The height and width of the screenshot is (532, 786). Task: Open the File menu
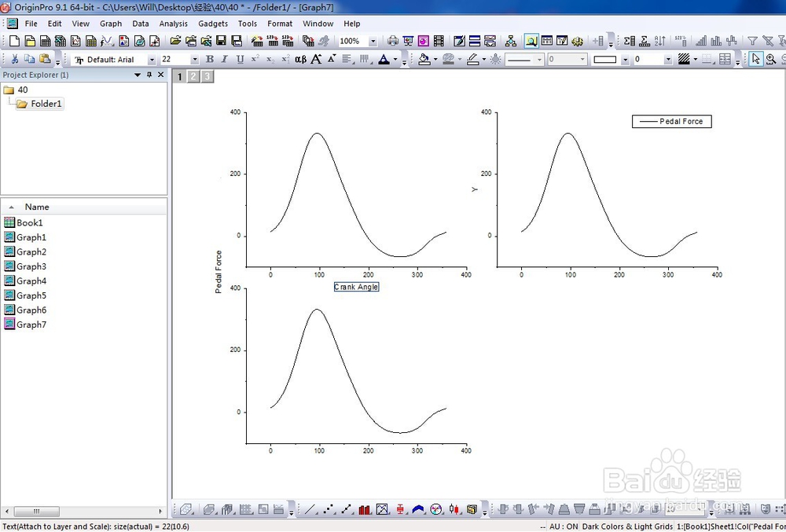[x=31, y=24]
